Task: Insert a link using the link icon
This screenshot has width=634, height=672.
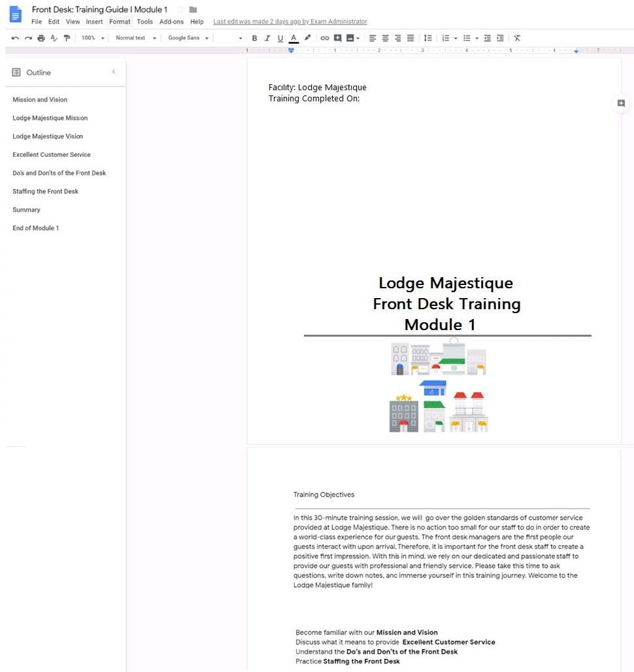Action: pos(324,38)
